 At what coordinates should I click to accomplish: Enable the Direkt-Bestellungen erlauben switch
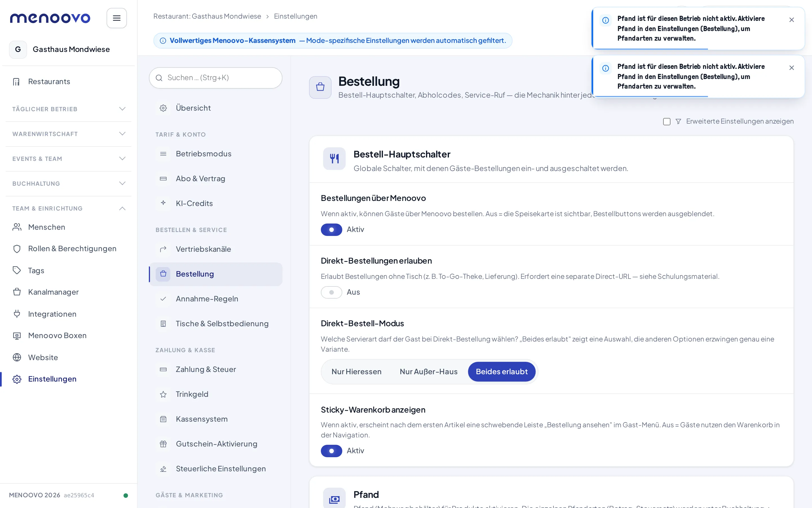[331, 292]
